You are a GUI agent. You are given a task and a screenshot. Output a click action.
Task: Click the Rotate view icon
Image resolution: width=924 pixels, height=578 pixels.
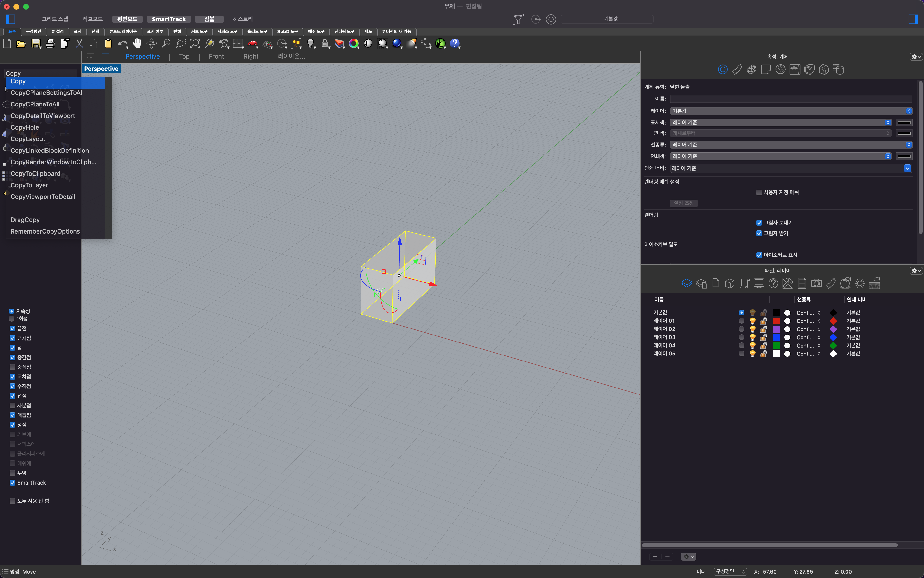(152, 44)
